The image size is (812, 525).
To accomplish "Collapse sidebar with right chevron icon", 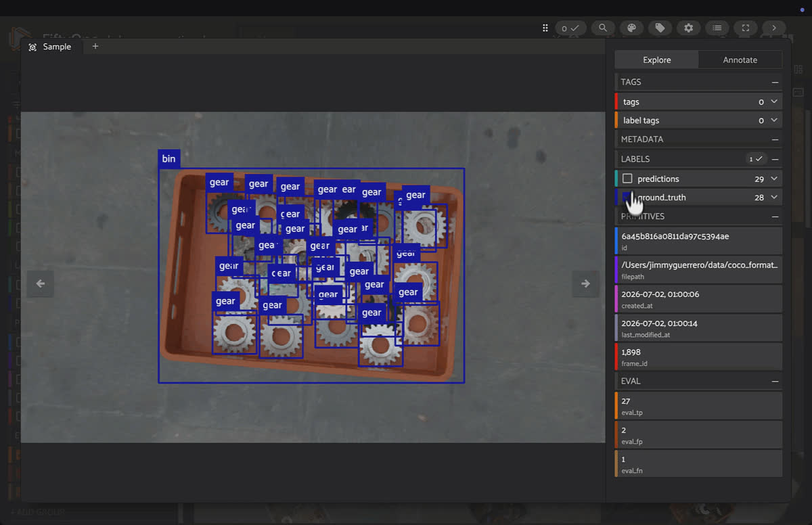I will click(x=773, y=28).
